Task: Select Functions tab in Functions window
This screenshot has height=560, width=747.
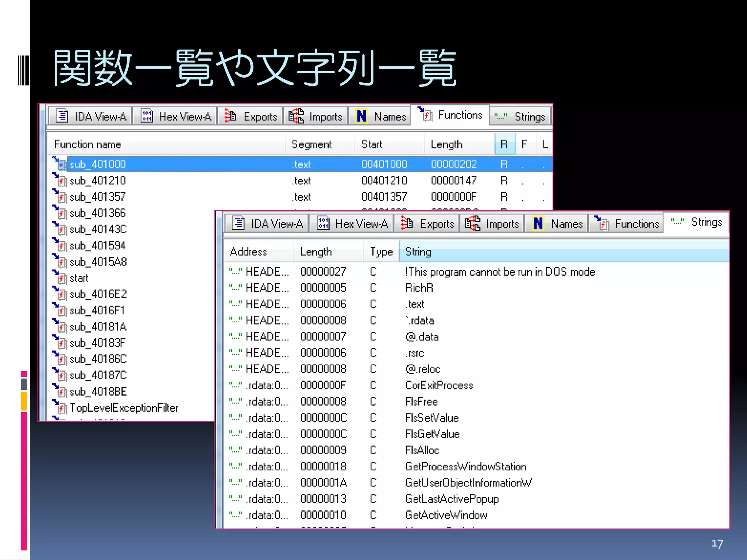Action: [450, 115]
